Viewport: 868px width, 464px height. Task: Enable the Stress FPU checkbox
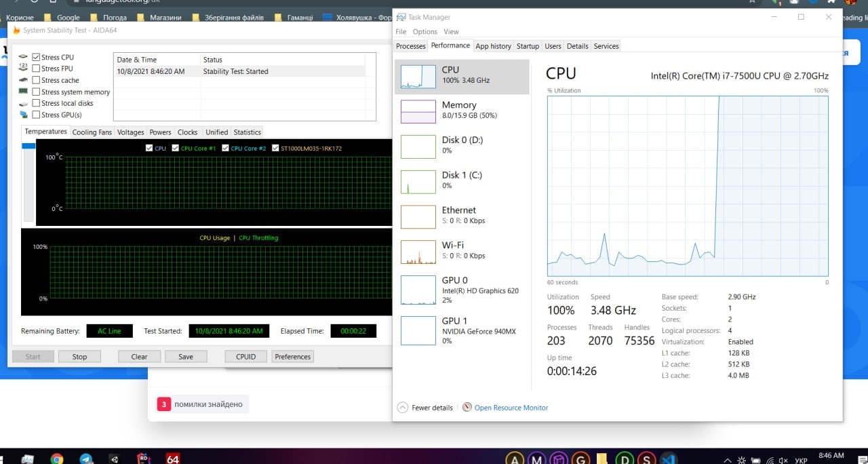36,69
